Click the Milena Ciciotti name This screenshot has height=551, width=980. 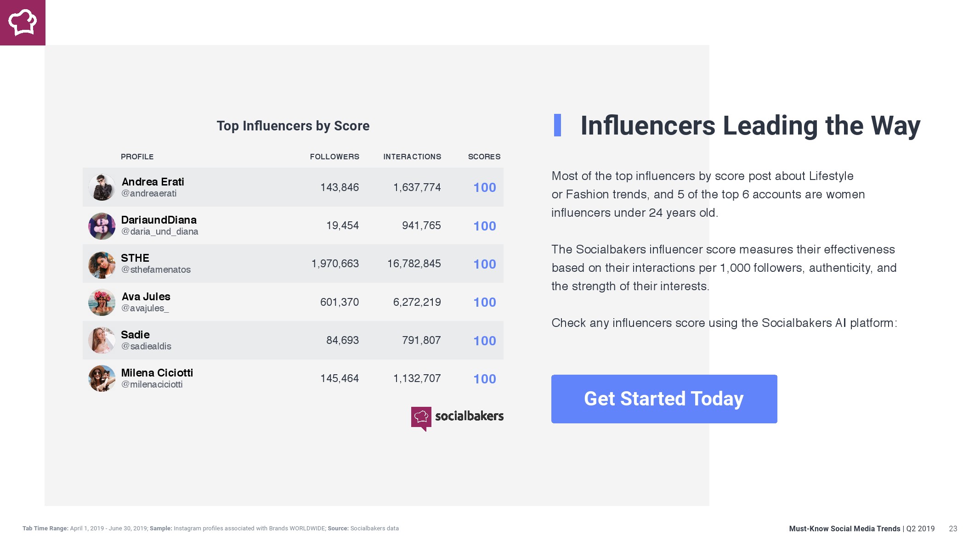click(157, 373)
